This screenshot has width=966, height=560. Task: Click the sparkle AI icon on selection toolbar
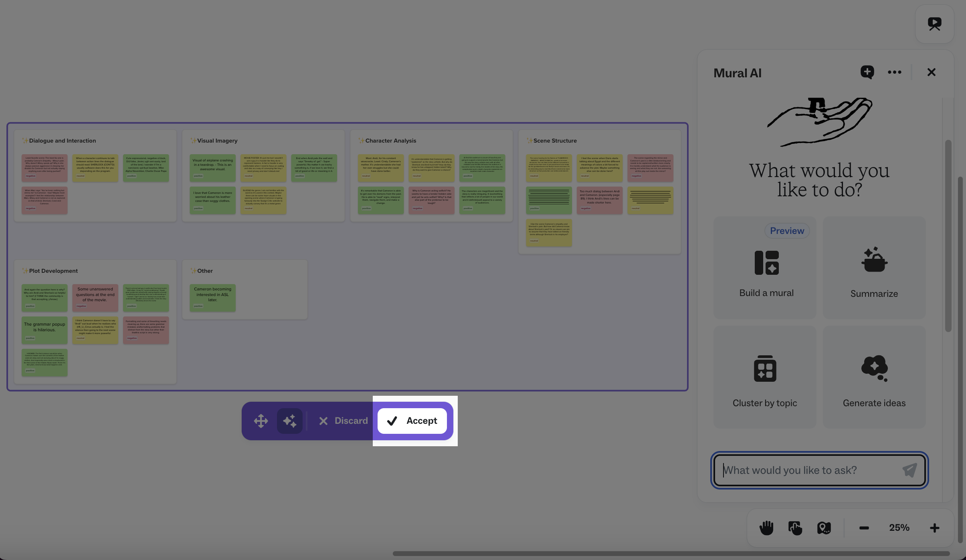click(289, 421)
